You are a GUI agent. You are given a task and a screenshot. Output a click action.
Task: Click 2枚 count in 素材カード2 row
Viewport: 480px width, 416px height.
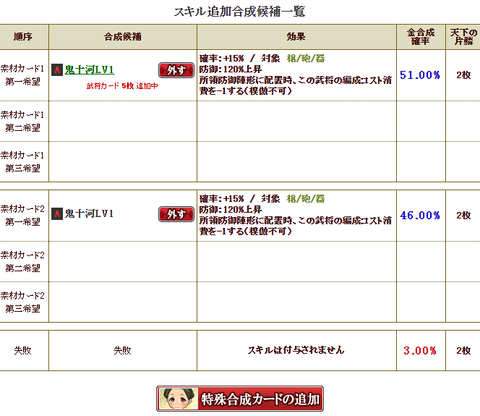tap(464, 215)
